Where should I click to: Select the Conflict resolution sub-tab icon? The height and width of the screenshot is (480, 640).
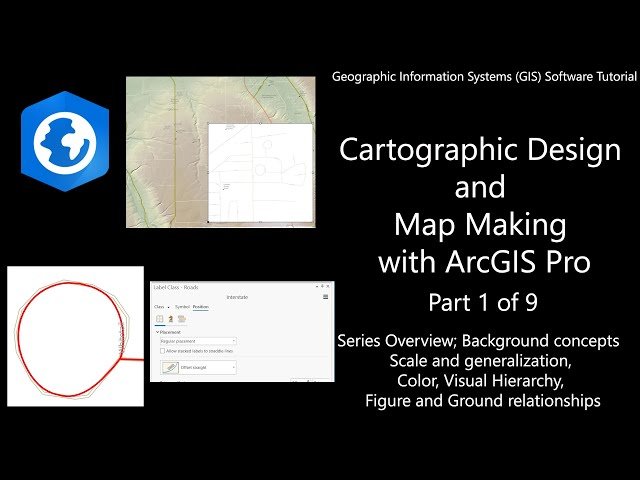(182, 319)
